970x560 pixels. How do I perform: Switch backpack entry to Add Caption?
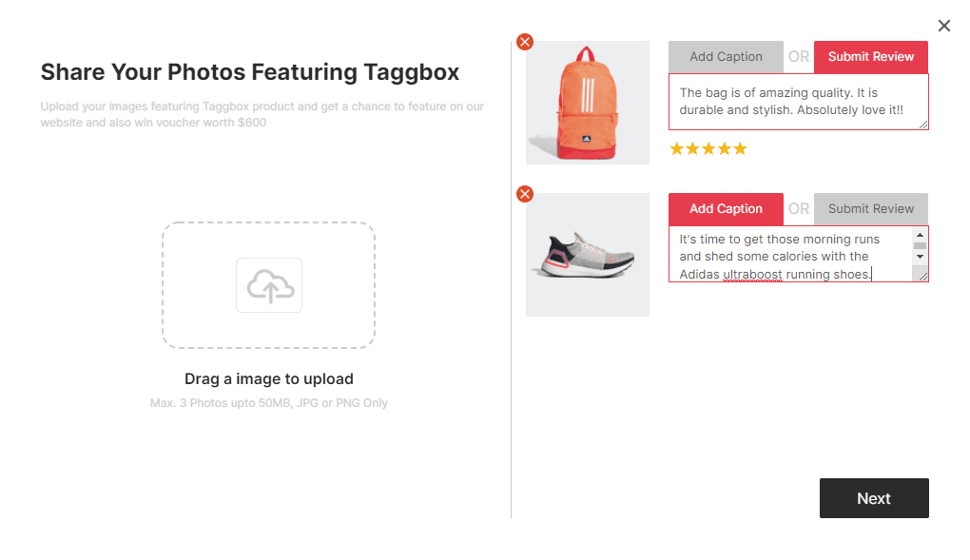pyautogui.click(x=726, y=57)
